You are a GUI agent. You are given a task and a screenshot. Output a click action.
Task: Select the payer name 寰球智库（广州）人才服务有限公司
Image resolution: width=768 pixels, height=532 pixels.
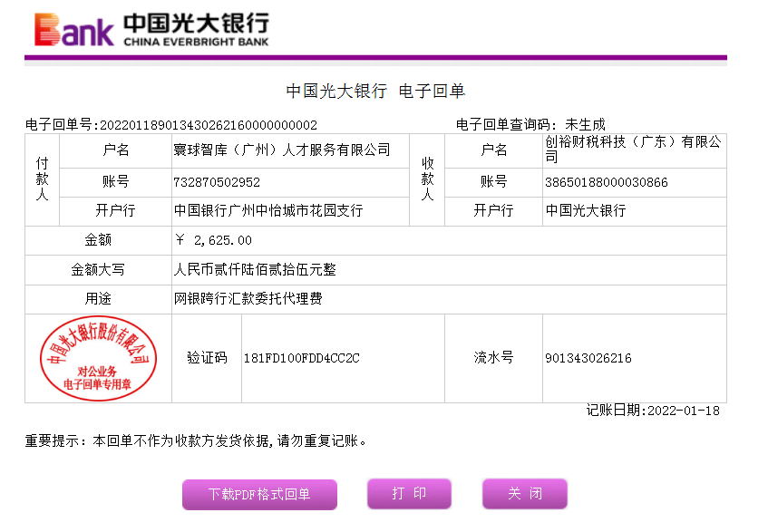[282, 150]
